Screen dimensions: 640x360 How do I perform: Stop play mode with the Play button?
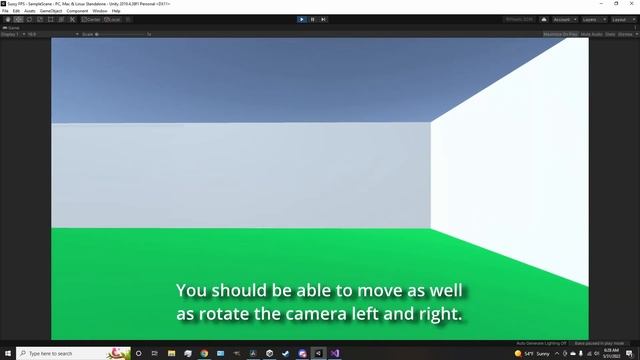302,20
